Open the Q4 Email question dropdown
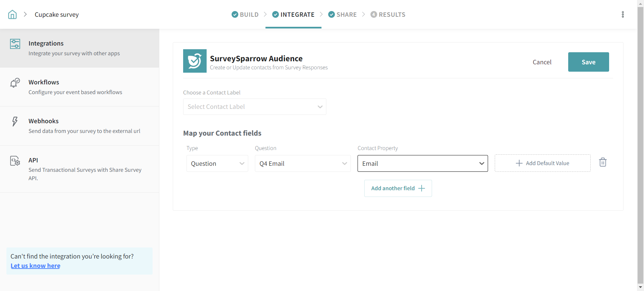The image size is (644, 291). [303, 163]
